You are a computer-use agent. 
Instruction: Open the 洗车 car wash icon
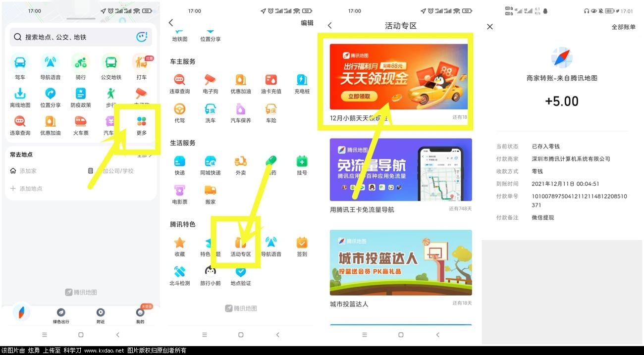coord(210,109)
